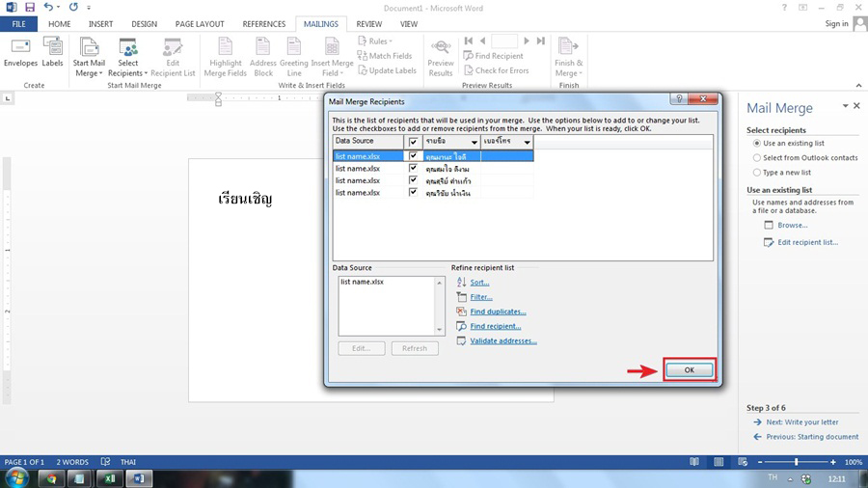
Task: Click the Data Source column header
Action: [x=368, y=141]
